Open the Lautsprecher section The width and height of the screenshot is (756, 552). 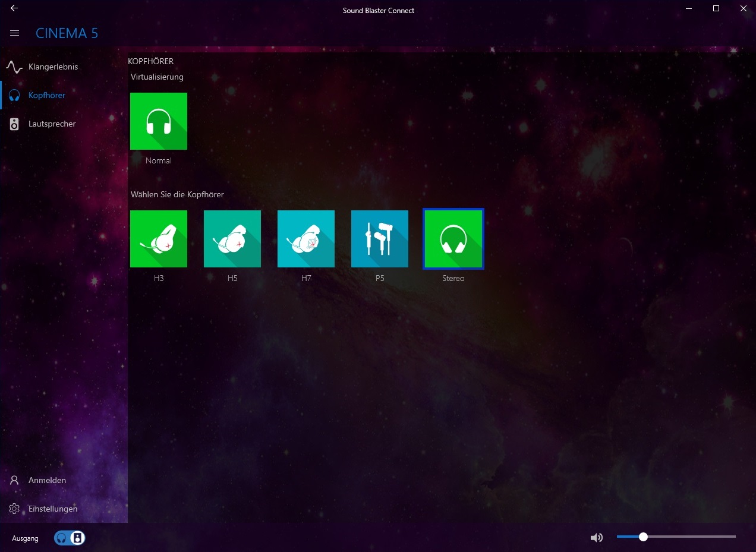(64, 124)
